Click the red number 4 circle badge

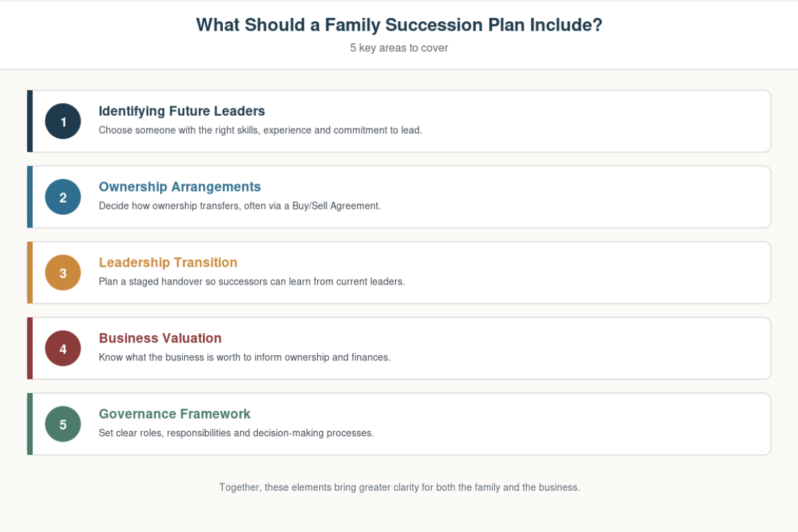point(63,348)
